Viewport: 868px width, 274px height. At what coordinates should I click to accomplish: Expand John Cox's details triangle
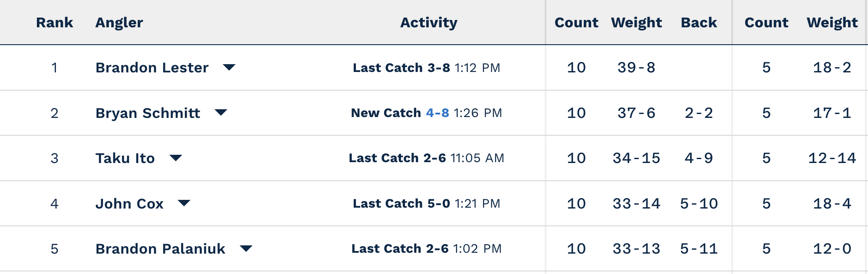pos(184,203)
